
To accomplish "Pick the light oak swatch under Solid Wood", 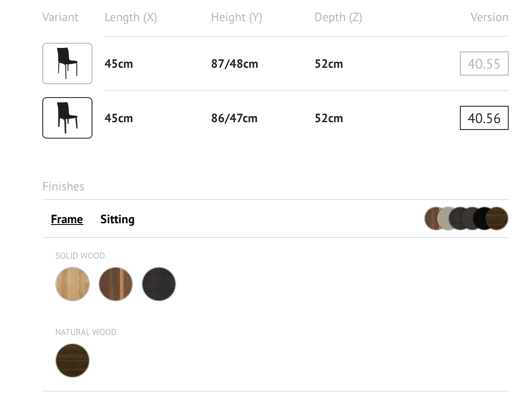I will [73, 284].
